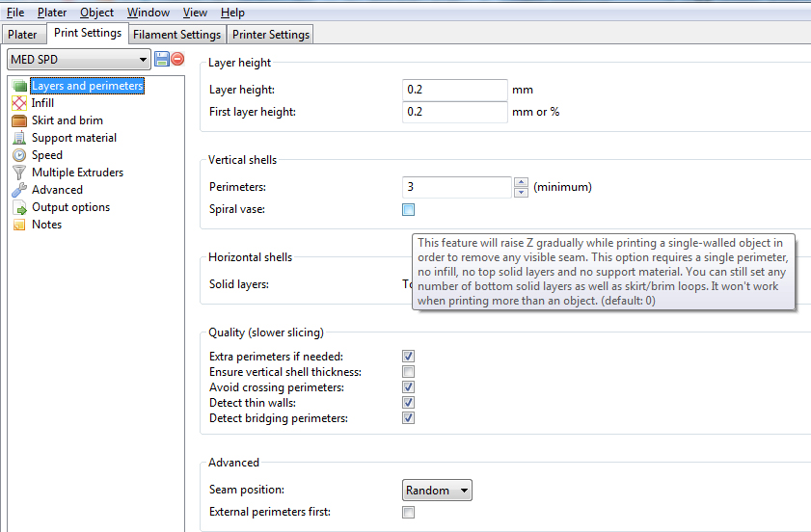Increase Perimeters value with up arrow
The width and height of the screenshot is (811, 532).
coord(521,182)
